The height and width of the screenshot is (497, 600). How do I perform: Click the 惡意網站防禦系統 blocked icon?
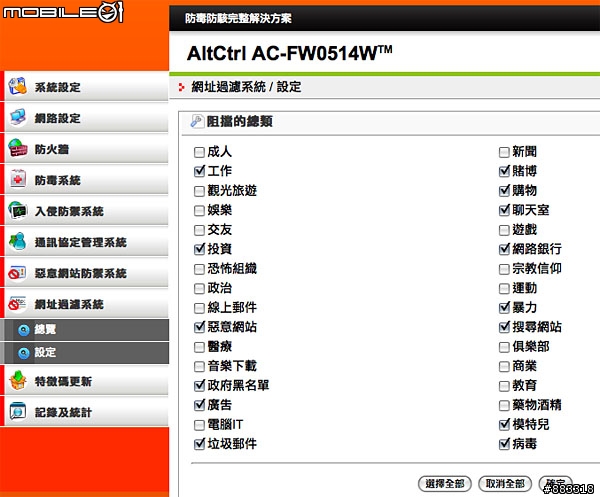(18, 273)
